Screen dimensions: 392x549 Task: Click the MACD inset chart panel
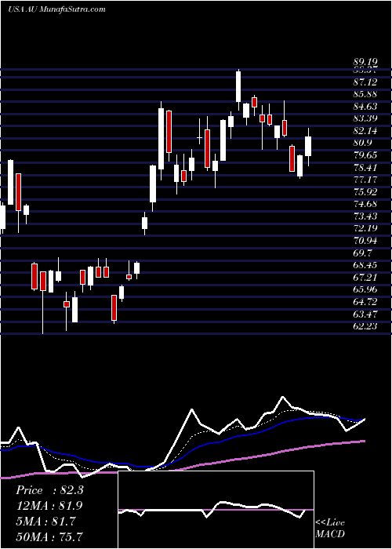(x=216, y=510)
